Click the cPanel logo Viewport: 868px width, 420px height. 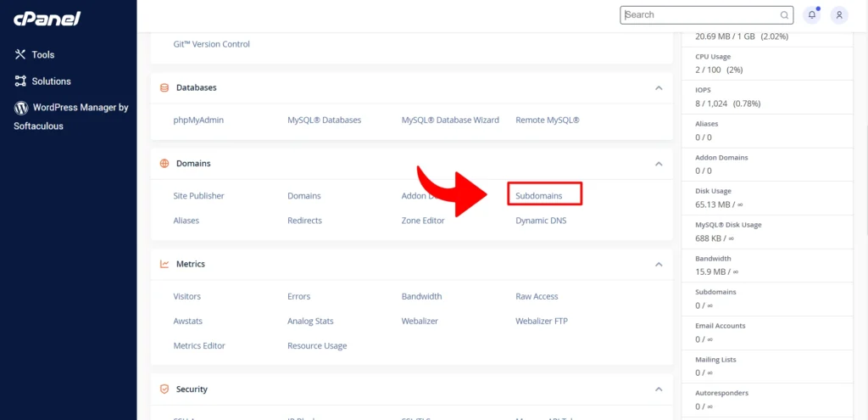click(47, 19)
